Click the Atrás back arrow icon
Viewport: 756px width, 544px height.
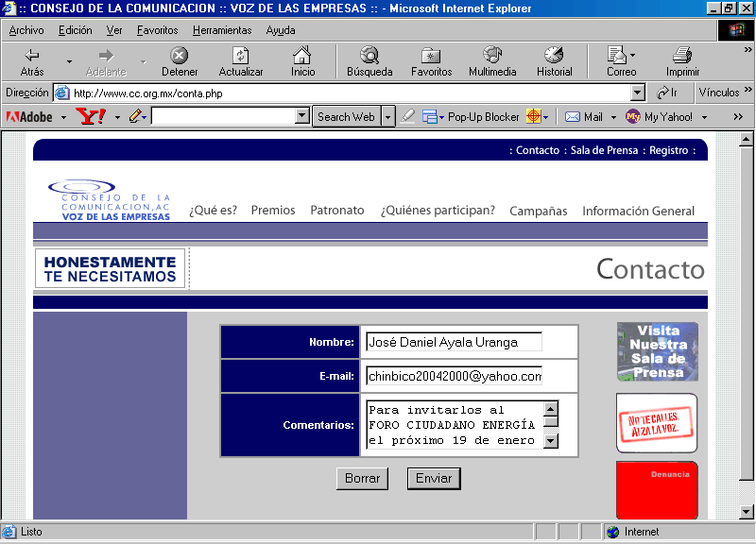click(32, 56)
